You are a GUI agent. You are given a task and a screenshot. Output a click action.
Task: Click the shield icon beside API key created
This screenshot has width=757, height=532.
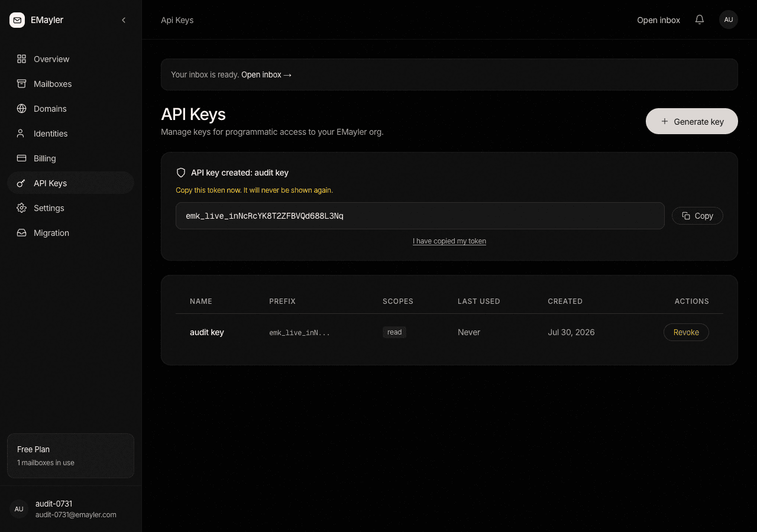181,173
